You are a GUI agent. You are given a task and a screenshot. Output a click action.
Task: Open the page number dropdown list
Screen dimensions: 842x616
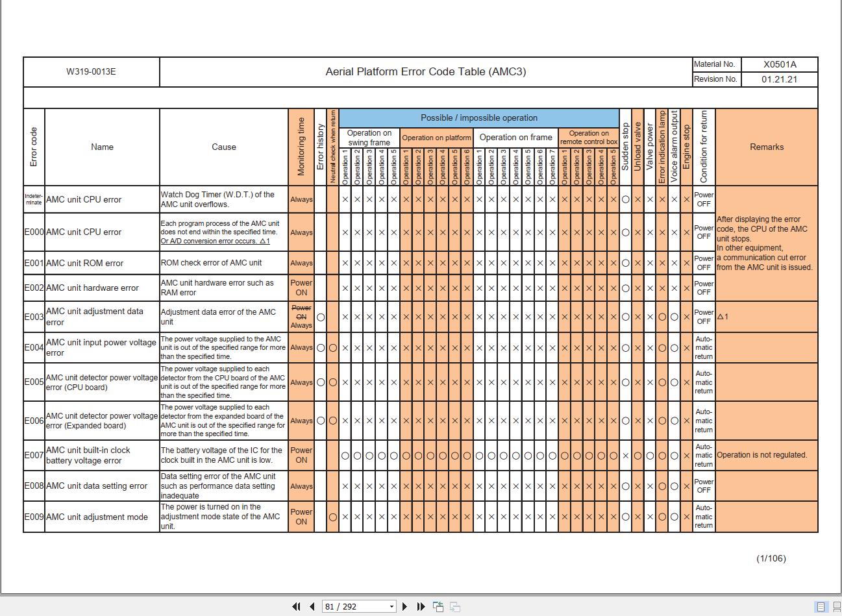[x=392, y=606]
